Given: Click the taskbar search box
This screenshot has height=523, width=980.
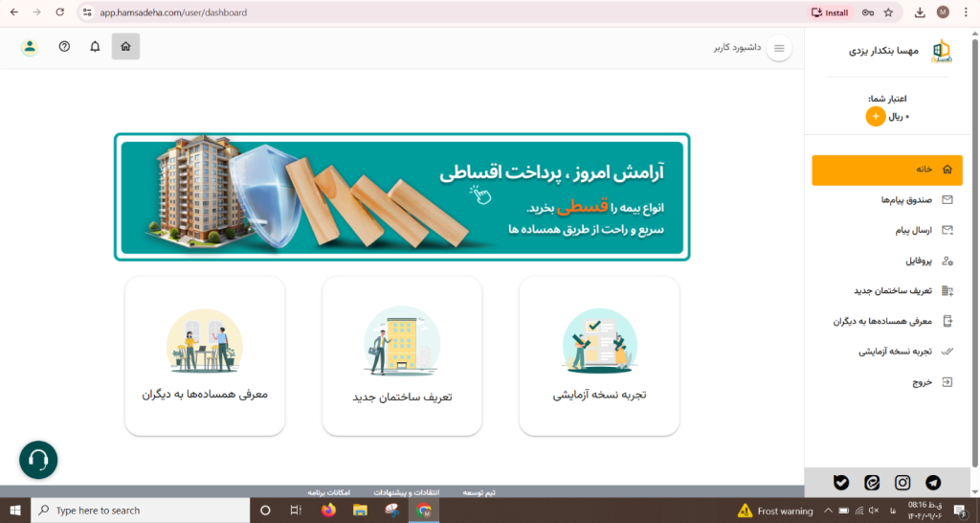Looking at the screenshot, I should pyautogui.click(x=141, y=511).
